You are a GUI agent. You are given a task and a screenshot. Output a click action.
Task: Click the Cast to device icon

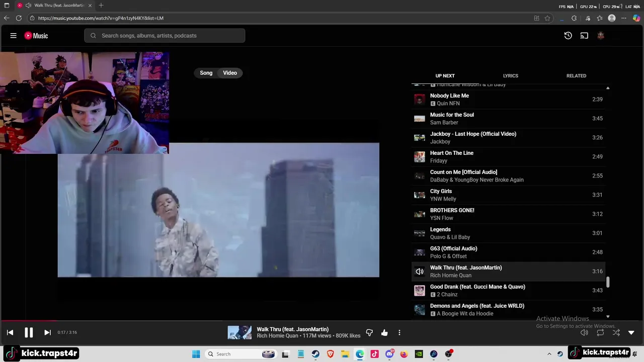tap(584, 36)
